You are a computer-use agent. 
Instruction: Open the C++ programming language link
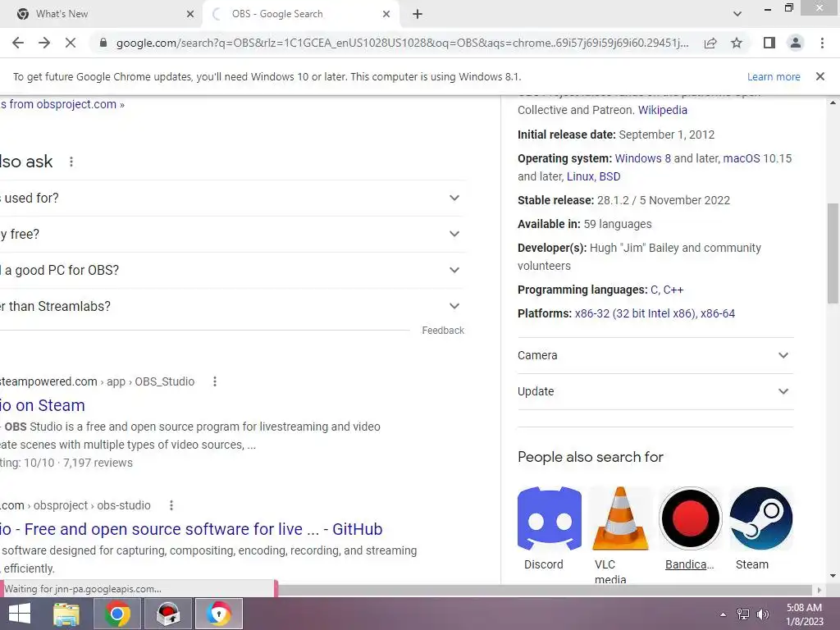click(x=673, y=290)
